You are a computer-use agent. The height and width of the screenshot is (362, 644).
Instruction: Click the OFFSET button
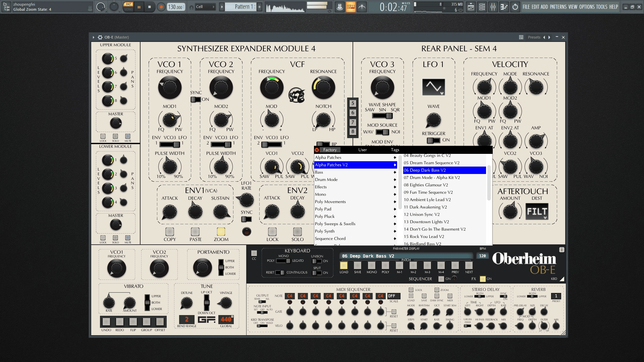(160, 322)
